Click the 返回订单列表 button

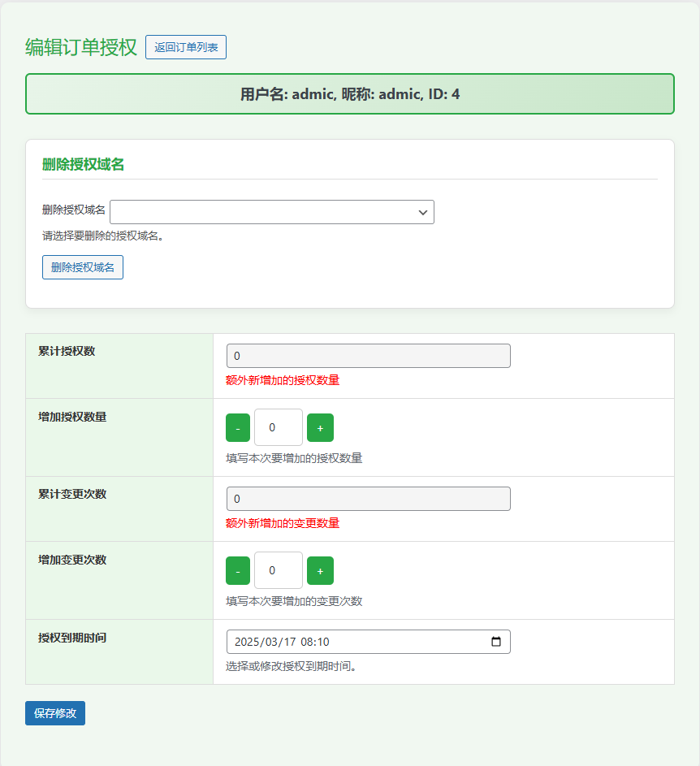click(185, 47)
